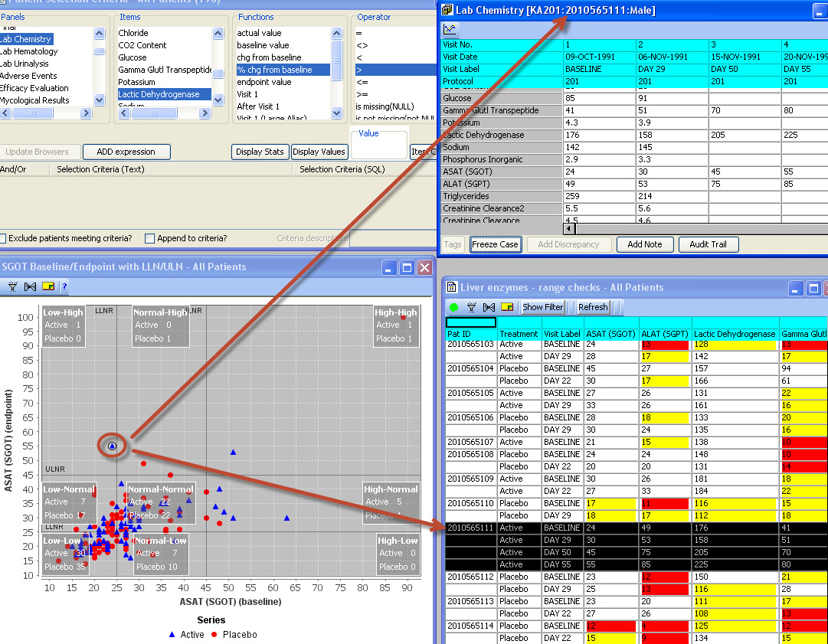Click the Display Values button
Image resolution: width=828 pixels, height=644 pixels.
[319, 152]
